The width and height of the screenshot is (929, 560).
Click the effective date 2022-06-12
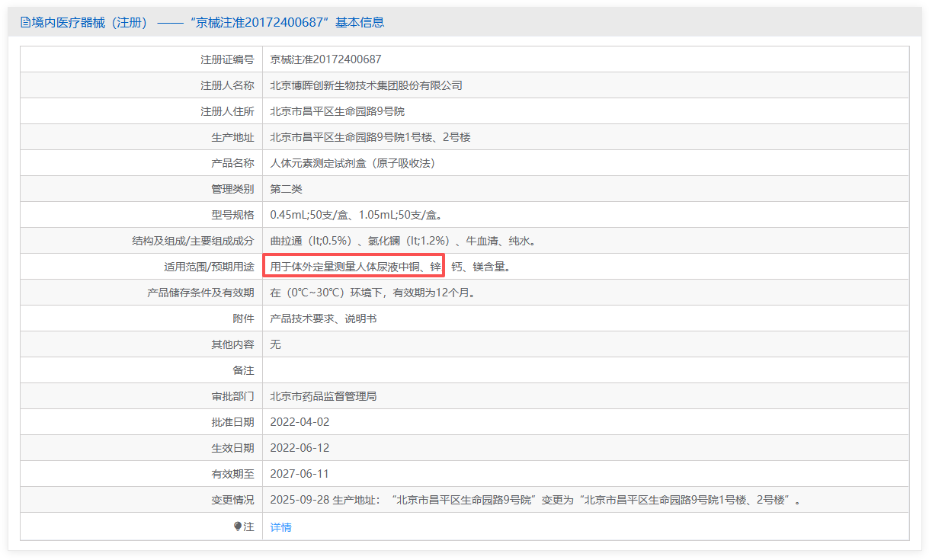300,448
